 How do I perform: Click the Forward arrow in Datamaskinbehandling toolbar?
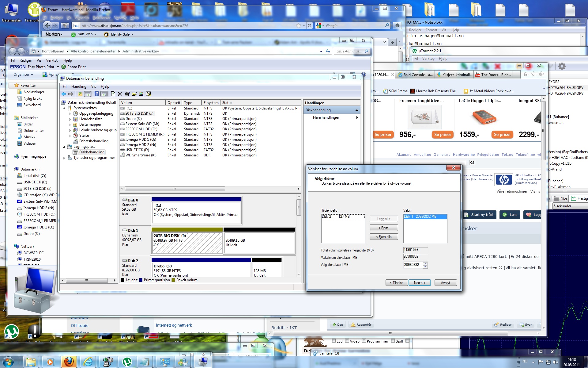[x=71, y=94]
